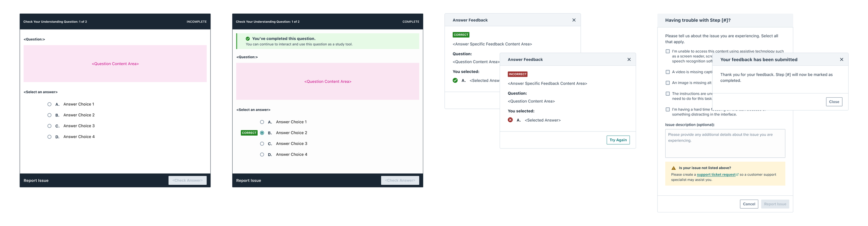Click the COMPLETE status label

(x=411, y=22)
